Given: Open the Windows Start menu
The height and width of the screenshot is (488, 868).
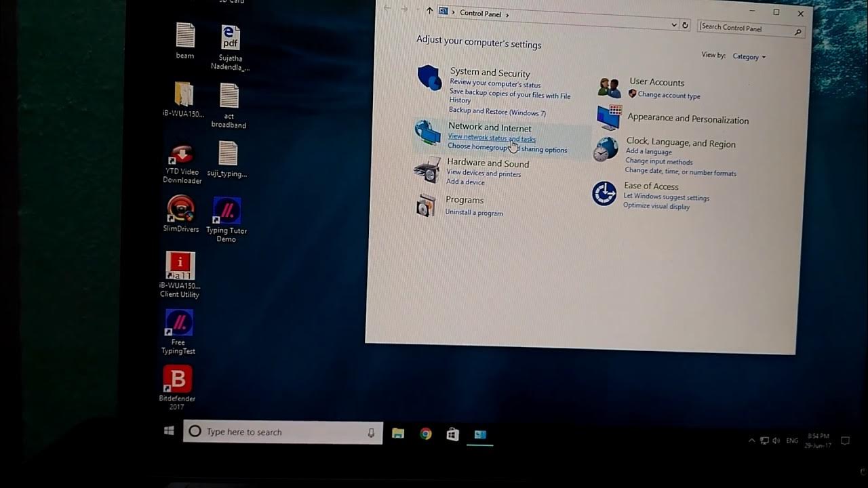Looking at the screenshot, I should [x=169, y=431].
